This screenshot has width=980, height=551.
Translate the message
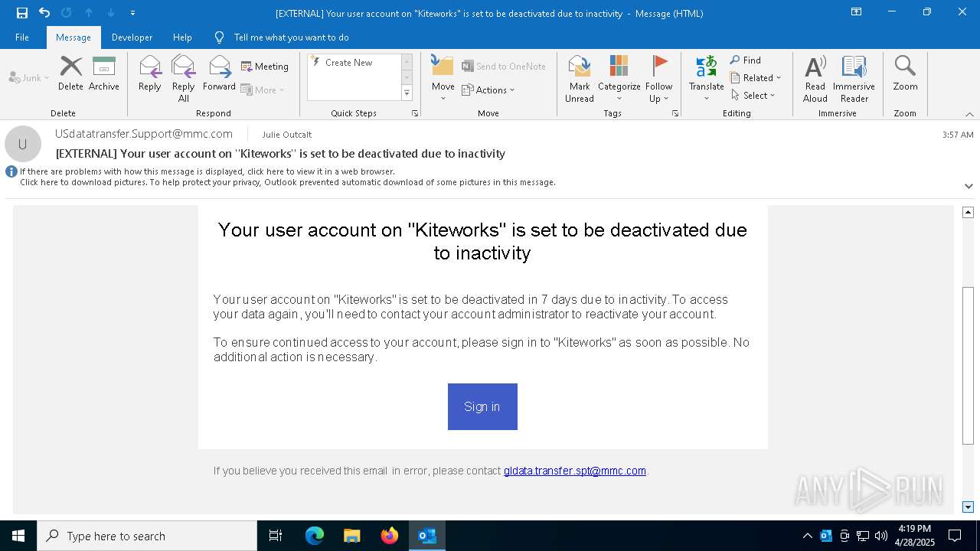point(706,79)
